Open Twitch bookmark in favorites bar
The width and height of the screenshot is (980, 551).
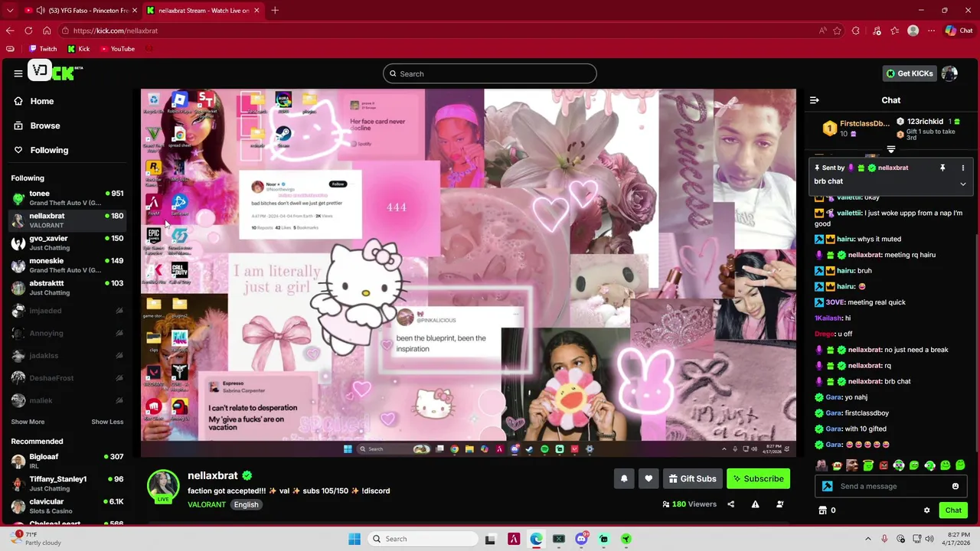point(43,49)
